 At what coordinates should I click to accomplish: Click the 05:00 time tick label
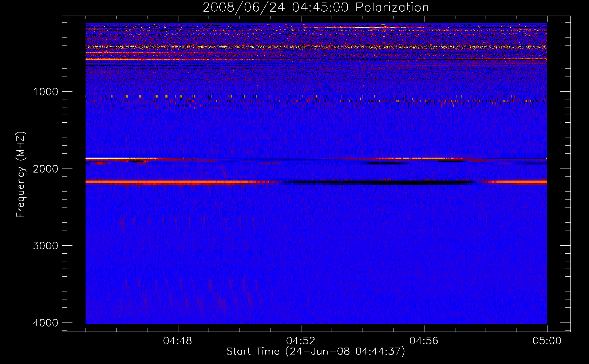click(547, 341)
